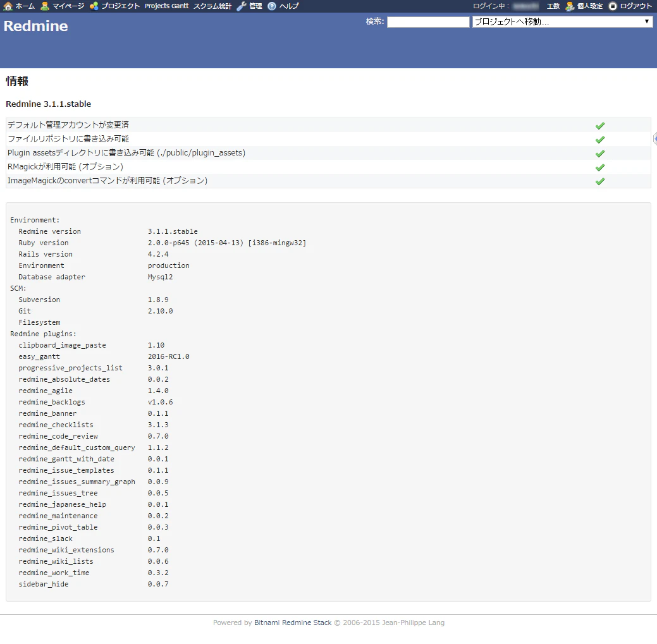Screen dimensions: 657x644
Task: Click the Ruby version value 2.0.0-p645
Action: coord(168,243)
